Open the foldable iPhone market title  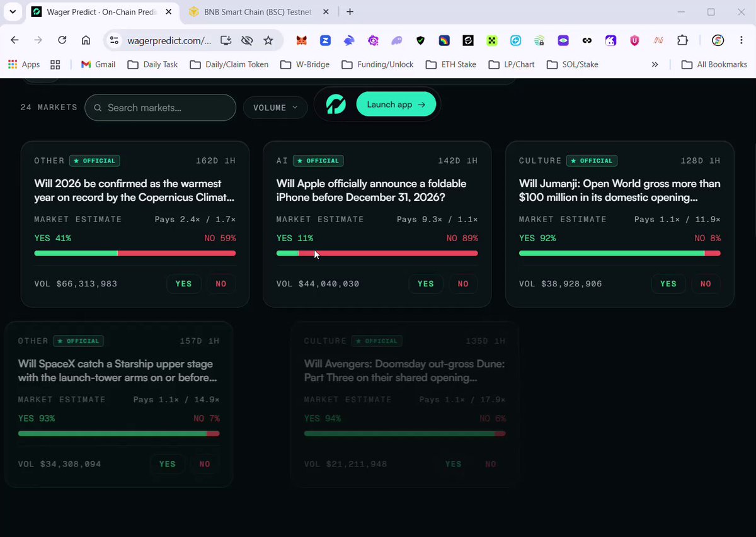point(372,191)
